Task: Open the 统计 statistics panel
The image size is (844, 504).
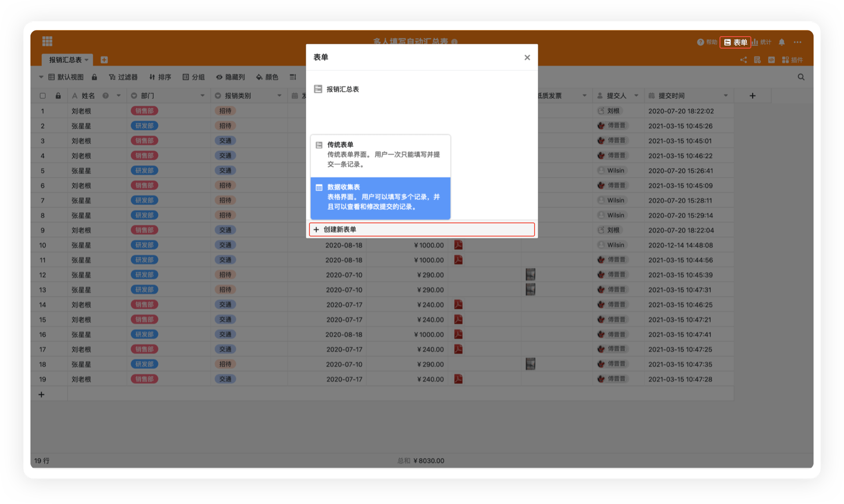Action: point(762,42)
